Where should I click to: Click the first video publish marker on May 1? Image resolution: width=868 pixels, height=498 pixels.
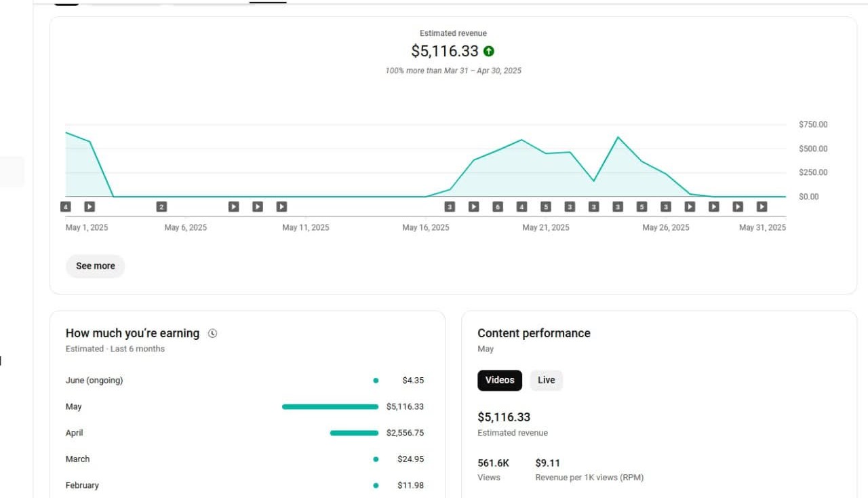pyautogui.click(x=89, y=206)
